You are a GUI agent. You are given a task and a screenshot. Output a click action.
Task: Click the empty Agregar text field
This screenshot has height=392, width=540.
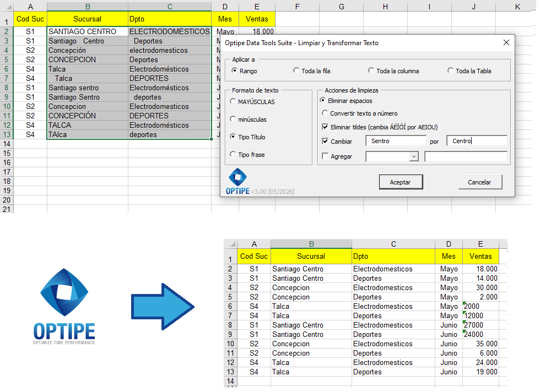[x=466, y=156]
